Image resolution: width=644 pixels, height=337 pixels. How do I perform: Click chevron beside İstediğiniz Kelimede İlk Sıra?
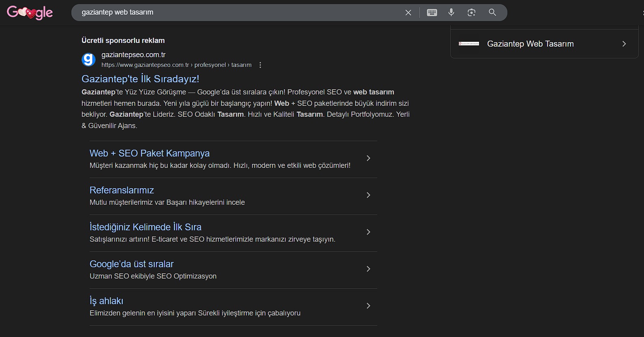[368, 232]
